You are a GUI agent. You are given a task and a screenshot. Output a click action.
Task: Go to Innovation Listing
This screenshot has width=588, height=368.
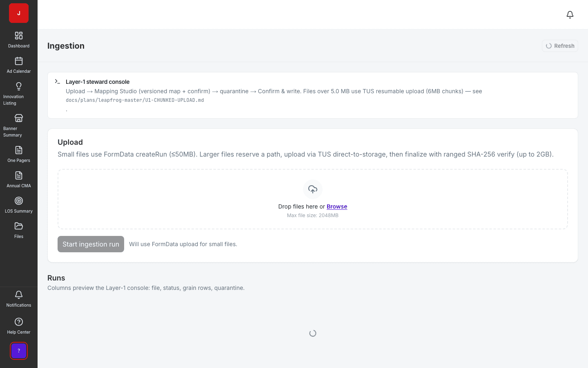(19, 94)
